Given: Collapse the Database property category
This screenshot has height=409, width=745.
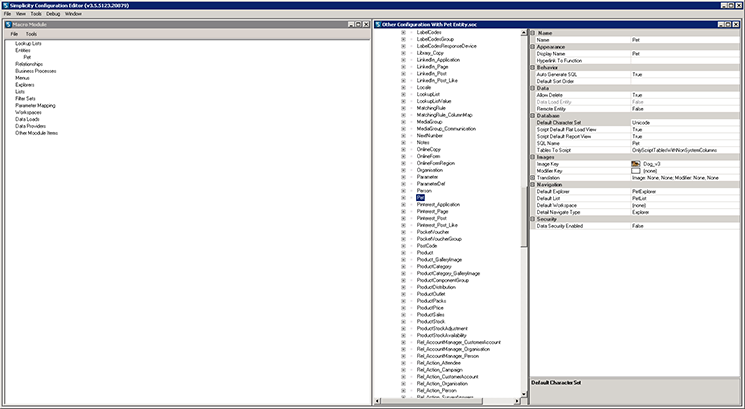Looking at the screenshot, I should (533, 116).
